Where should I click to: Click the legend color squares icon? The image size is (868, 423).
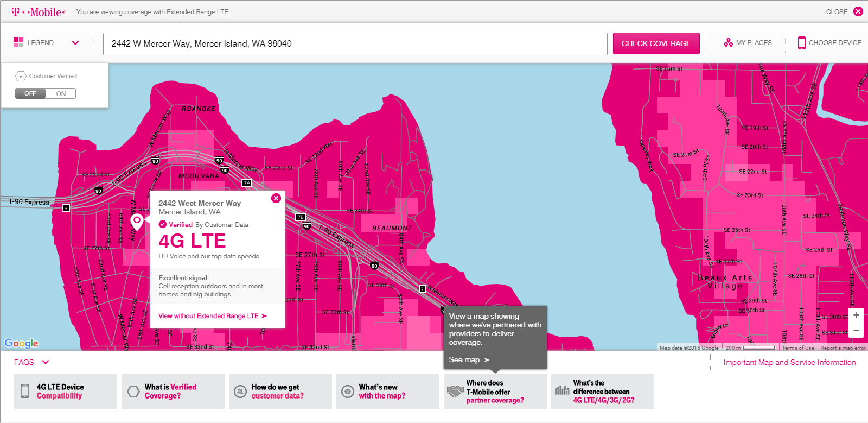[x=18, y=42]
